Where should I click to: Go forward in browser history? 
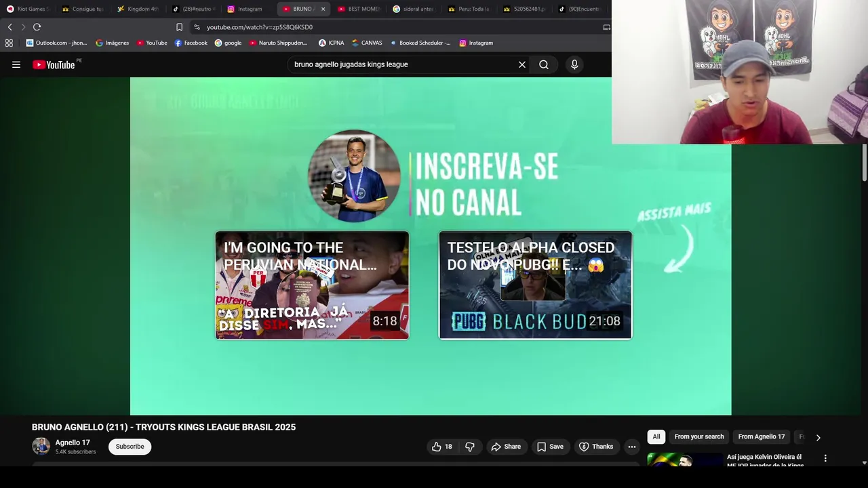click(23, 27)
